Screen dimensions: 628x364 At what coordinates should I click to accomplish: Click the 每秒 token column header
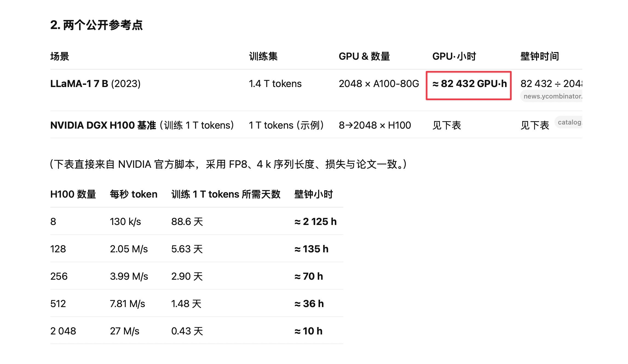pyautogui.click(x=134, y=194)
